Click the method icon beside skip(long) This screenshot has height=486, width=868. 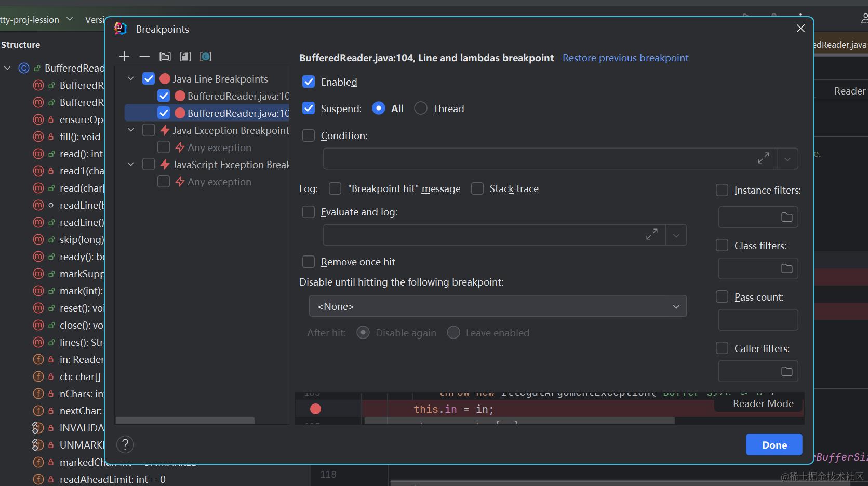coord(38,239)
